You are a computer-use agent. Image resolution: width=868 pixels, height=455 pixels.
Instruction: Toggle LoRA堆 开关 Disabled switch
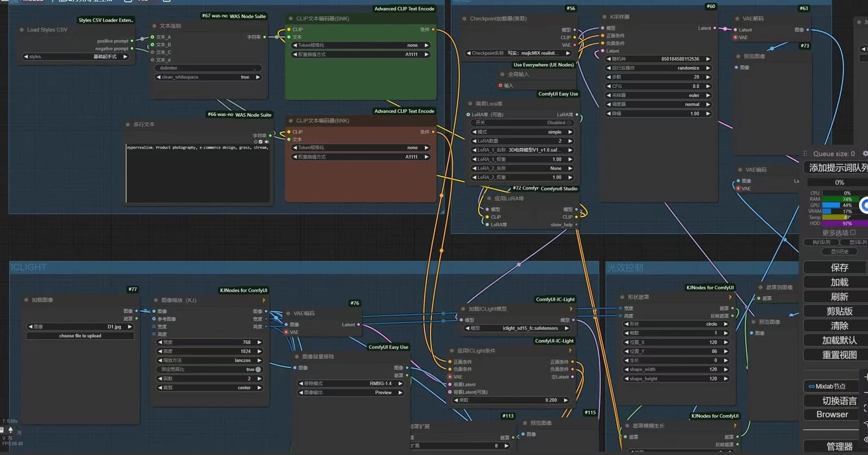(x=523, y=123)
